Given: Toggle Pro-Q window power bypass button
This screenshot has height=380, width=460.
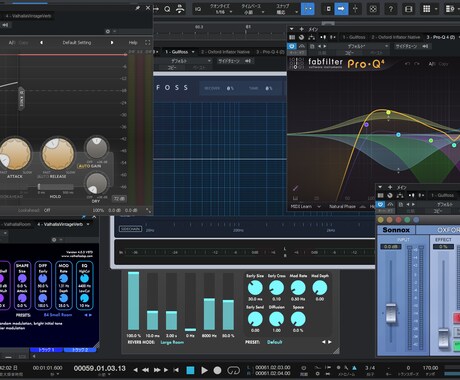Looking at the screenshot, I should point(292,46).
